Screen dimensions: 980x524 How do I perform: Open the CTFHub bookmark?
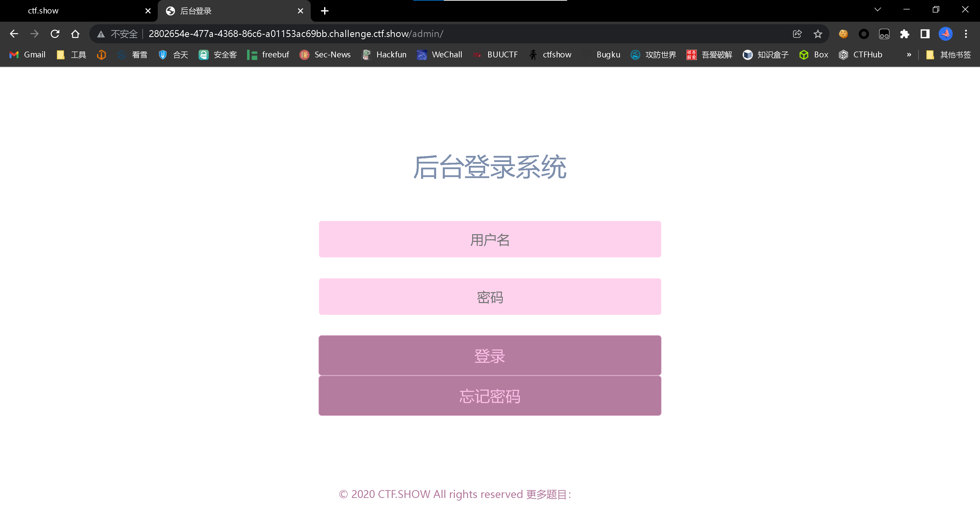pos(861,55)
